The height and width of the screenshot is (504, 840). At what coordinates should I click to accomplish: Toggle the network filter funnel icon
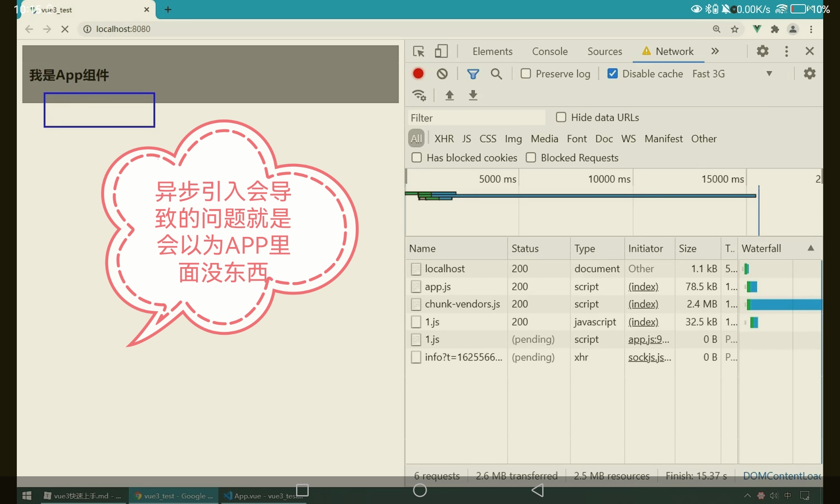473,74
